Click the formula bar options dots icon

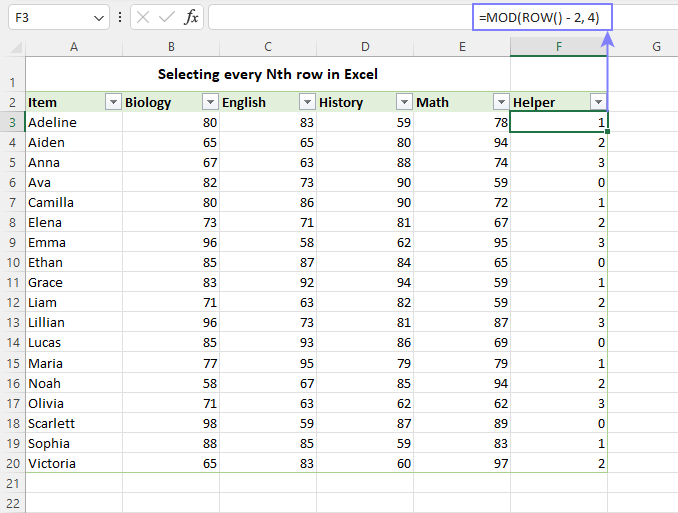coord(120,18)
